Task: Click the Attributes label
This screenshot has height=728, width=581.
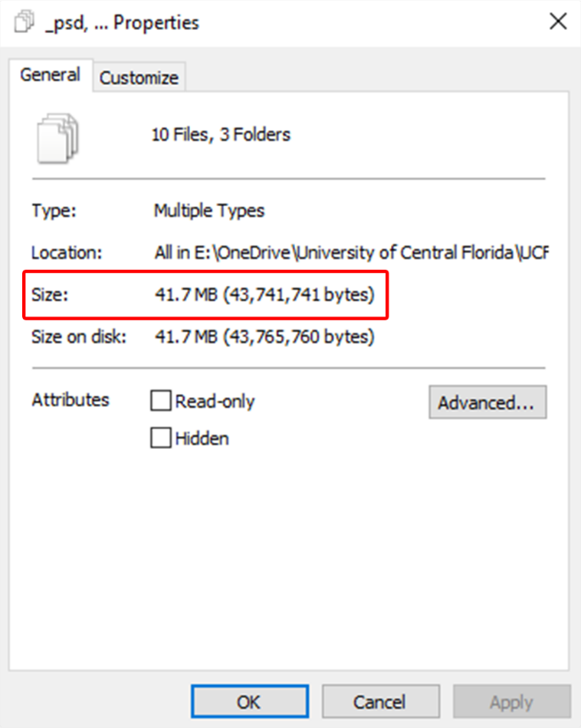Action: pyautogui.click(x=70, y=400)
